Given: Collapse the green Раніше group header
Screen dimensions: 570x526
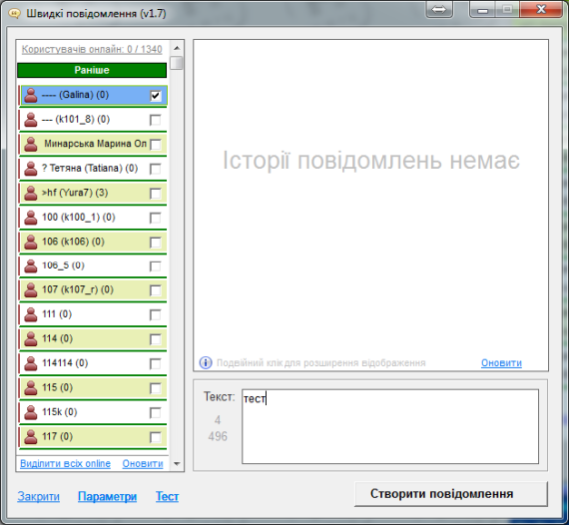Looking at the screenshot, I should click(x=92, y=70).
